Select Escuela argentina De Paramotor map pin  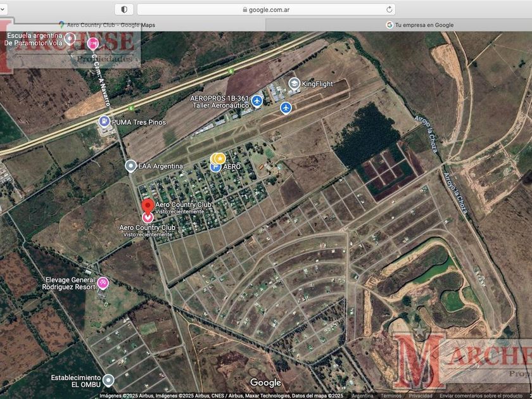70,39
